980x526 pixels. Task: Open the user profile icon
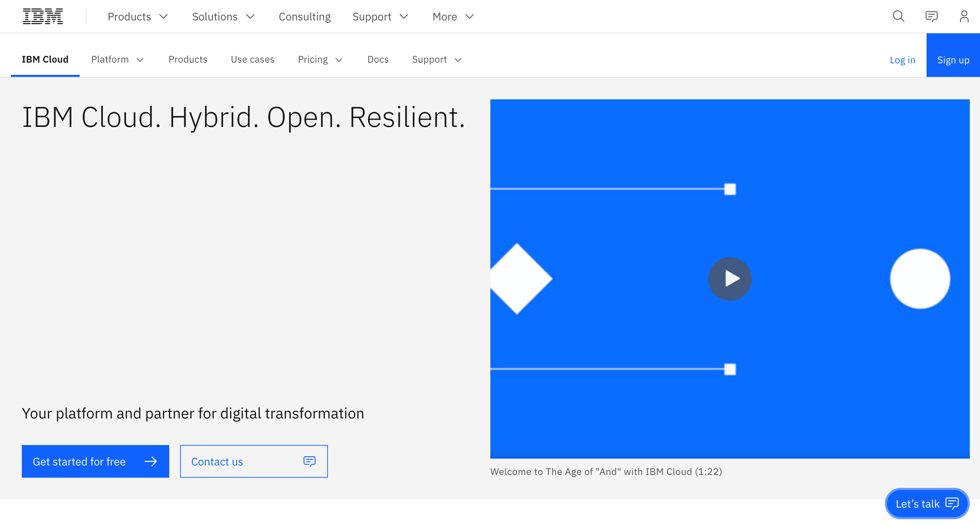964,16
